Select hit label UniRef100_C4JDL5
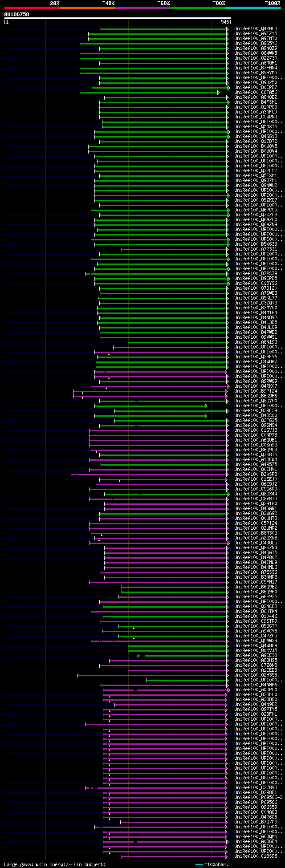Viewport: 285px width, 868px height. coord(256,543)
